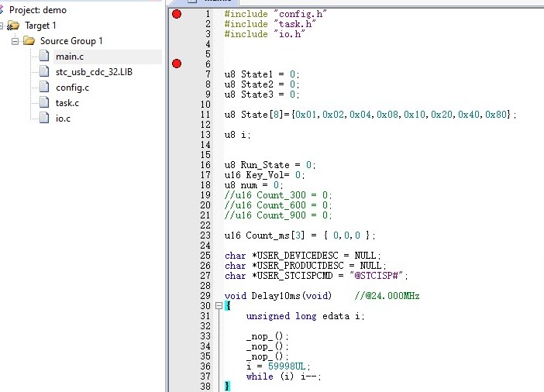Click the io.c file document icon

click(44, 118)
